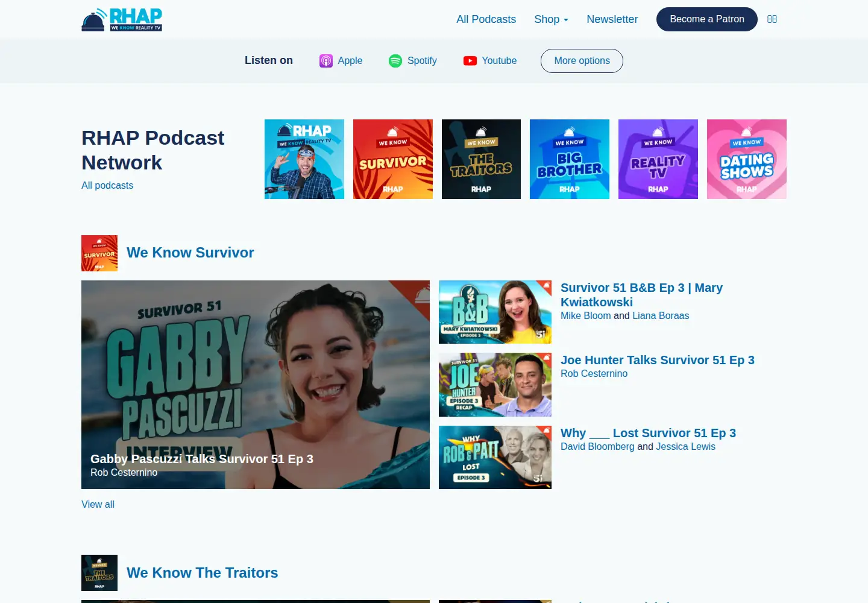
Task: Open The Traitors podcast cover tile
Action: pyautogui.click(x=481, y=159)
